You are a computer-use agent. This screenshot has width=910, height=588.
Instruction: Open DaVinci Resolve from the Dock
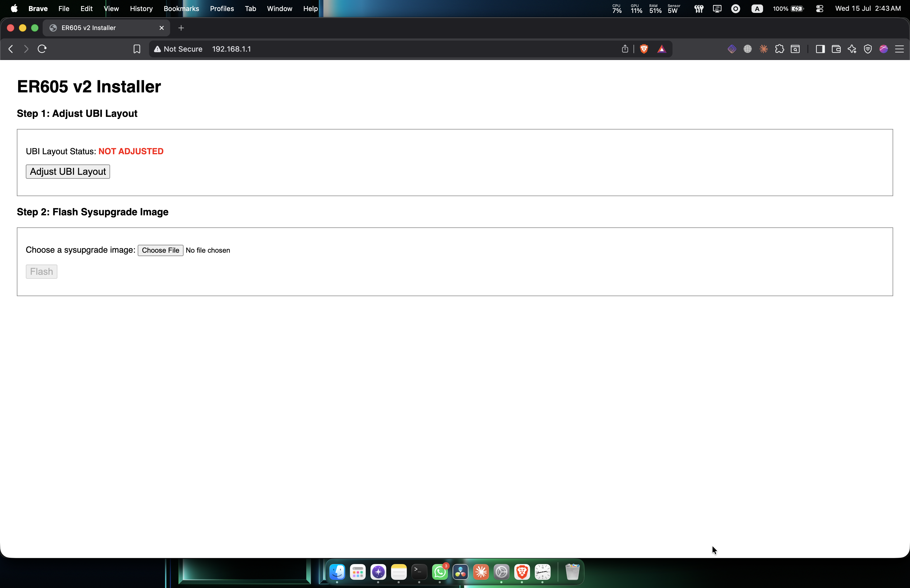[x=461, y=572]
